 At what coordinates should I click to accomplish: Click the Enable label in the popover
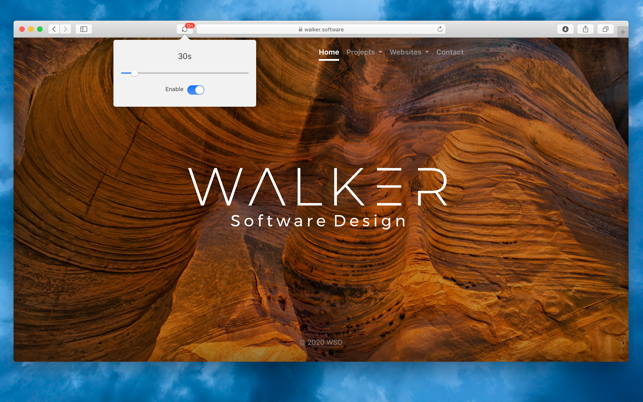(x=174, y=89)
